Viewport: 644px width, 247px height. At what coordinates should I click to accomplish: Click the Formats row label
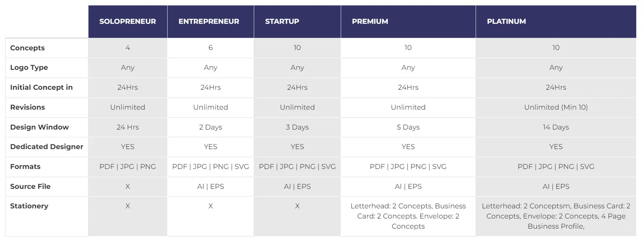(25, 167)
